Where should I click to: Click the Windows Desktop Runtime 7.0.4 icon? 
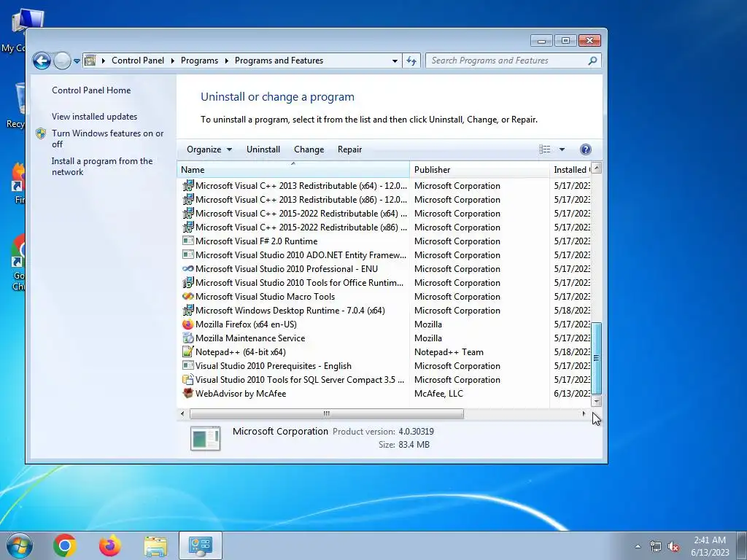coord(188,310)
